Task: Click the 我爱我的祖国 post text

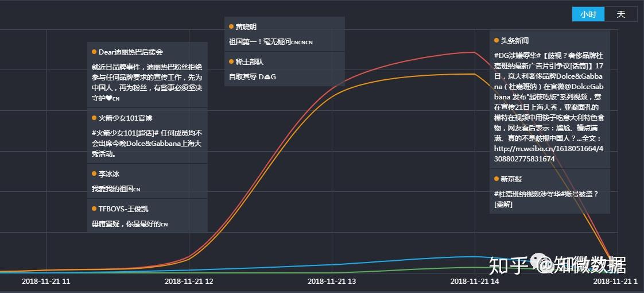Action: (116, 189)
